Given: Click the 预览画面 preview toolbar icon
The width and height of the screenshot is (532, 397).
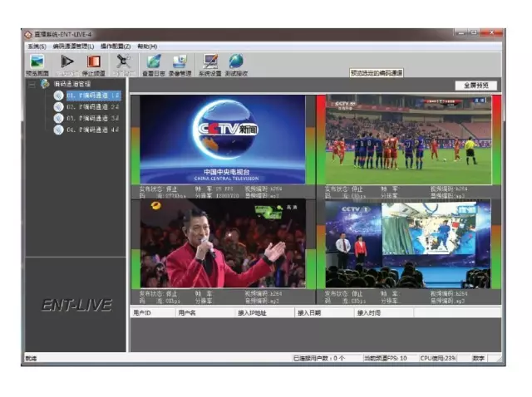Looking at the screenshot, I should point(37,65).
